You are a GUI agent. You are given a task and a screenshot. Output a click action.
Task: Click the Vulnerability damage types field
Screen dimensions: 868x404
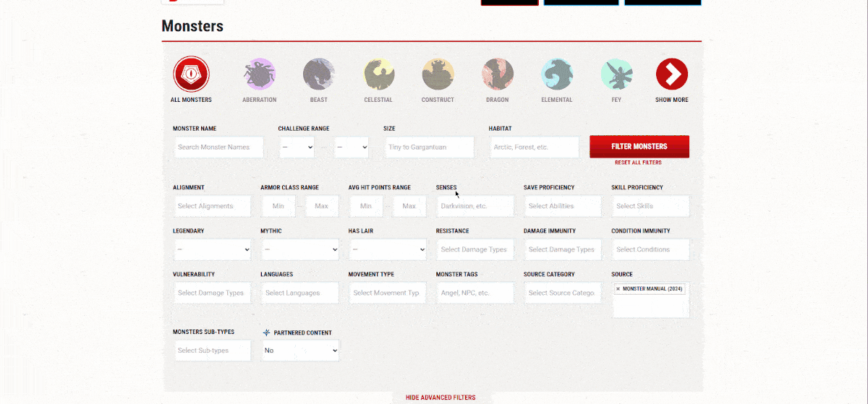212,293
